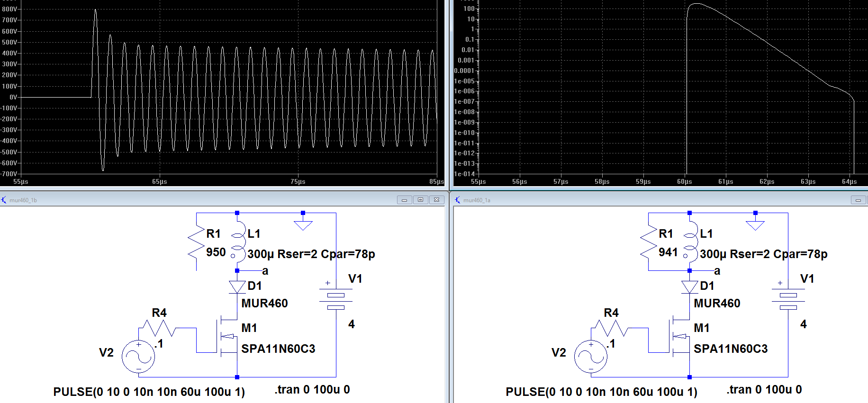Click the M1 label in mur460_1b schematic
Screen dimensions: 868x403
pyautogui.click(x=249, y=328)
